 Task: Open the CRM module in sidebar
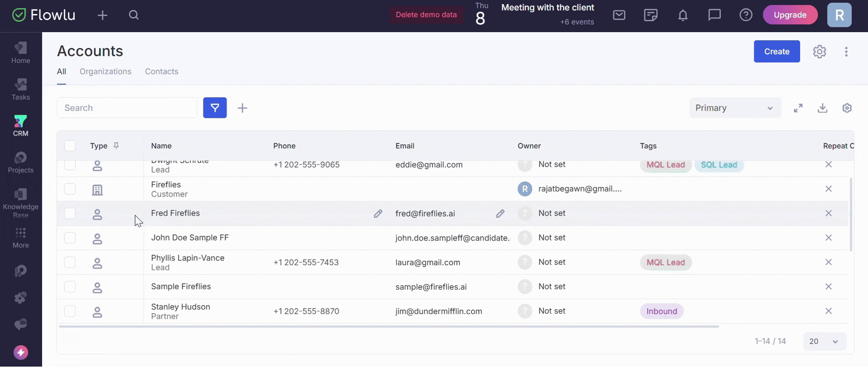pos(20,126)
